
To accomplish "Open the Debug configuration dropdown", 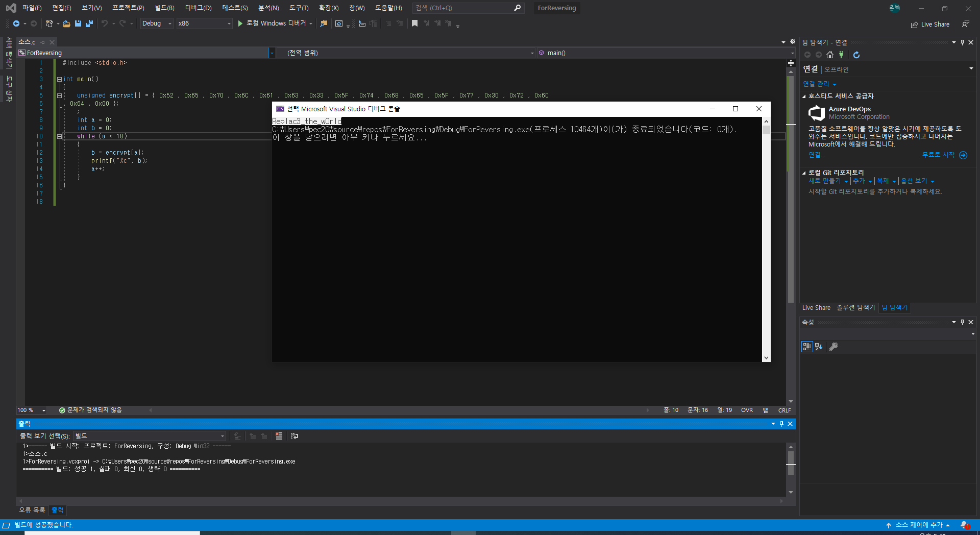I will 157,23.
